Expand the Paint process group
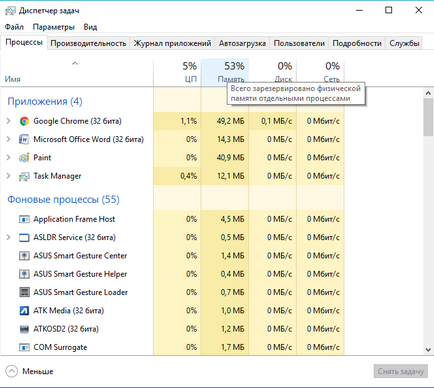Screen dimensions: 434x388 pyautogui.click(x=8, y=158)
